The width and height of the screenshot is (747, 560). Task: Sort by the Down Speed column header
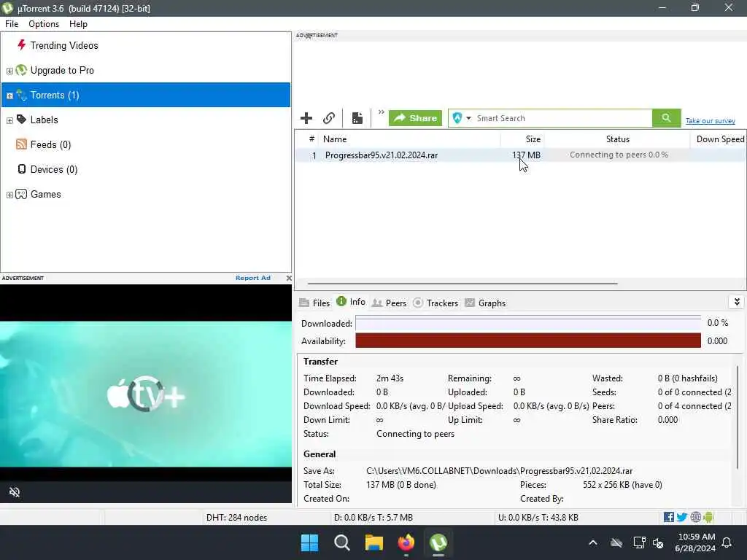click(719, 139)
